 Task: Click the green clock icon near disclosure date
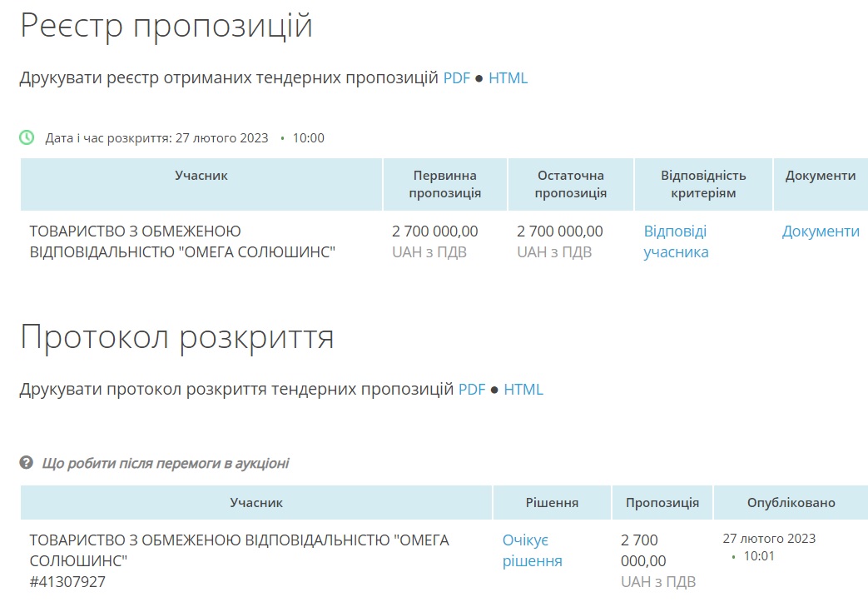click(27, 137)
